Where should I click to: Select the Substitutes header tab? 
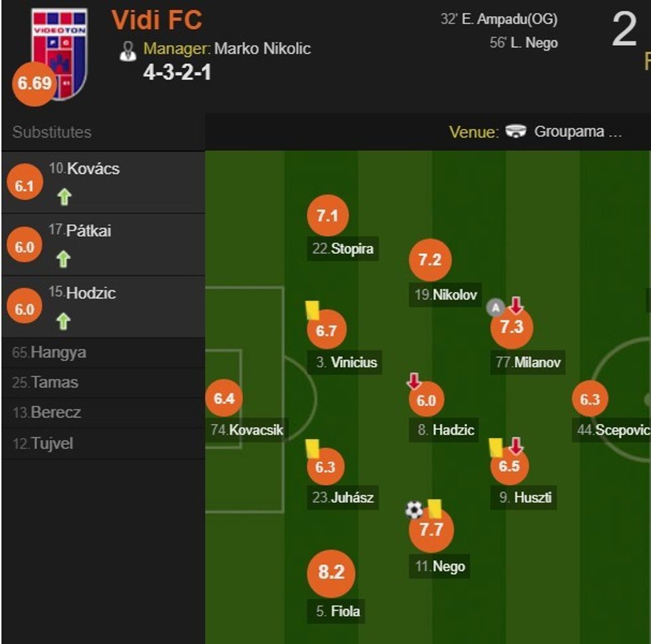pyautogui.click(x=52, y=132)
